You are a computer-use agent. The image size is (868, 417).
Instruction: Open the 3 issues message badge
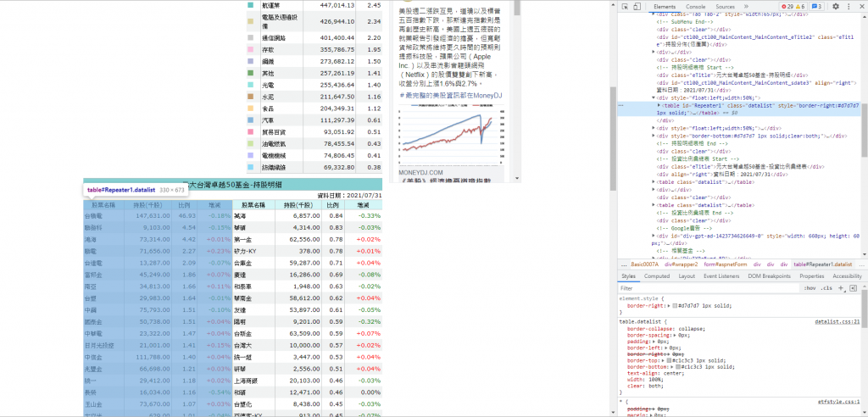click(818, 7)
